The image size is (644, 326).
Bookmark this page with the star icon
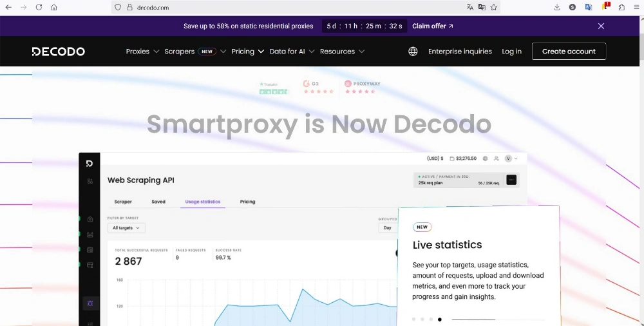494,7
